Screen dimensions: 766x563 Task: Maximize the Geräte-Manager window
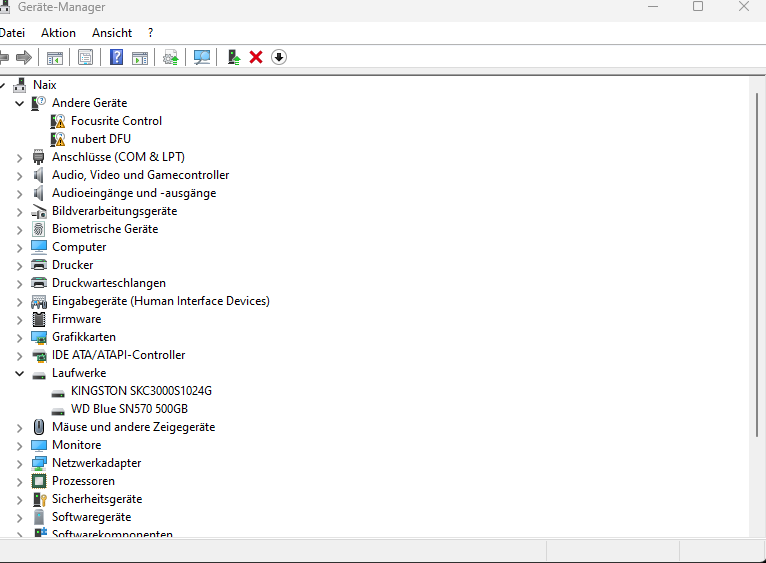[698, 6]
